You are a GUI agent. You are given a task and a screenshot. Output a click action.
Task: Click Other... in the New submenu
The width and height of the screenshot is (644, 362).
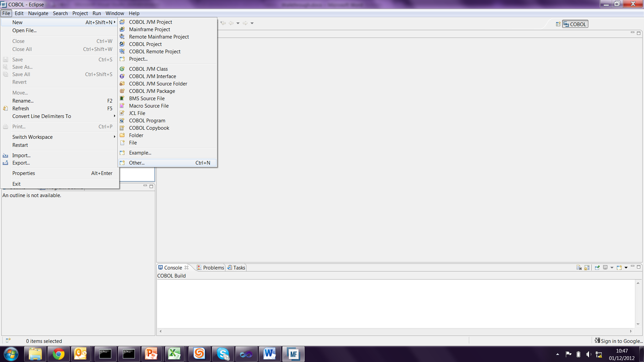point(137,163)
